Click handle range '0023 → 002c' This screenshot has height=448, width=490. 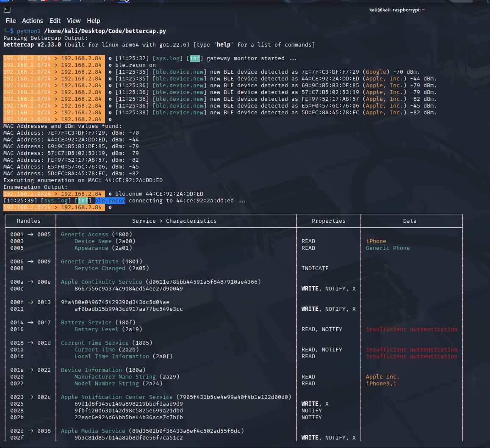click(x=30, y=397)
